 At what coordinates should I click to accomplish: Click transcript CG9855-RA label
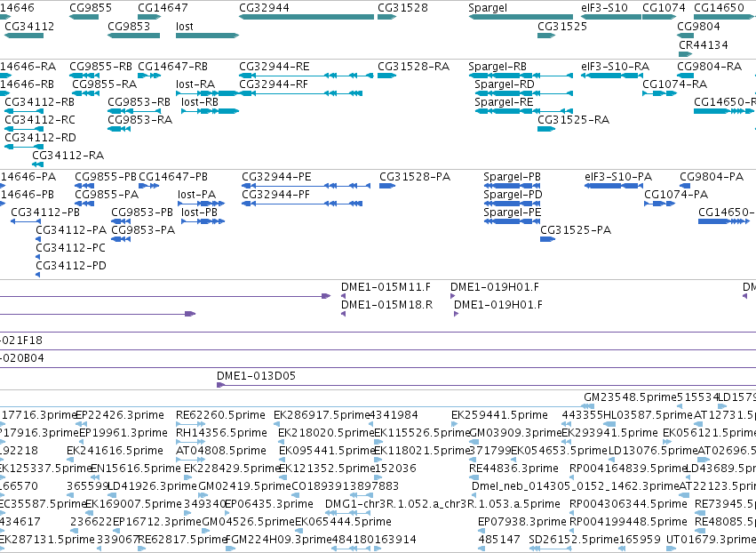pos(105,84)
